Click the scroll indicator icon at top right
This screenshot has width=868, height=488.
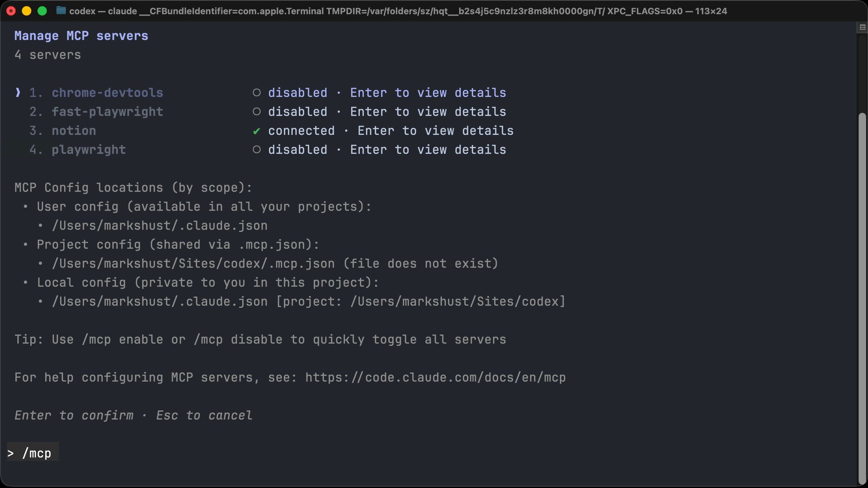pos(862,28)
